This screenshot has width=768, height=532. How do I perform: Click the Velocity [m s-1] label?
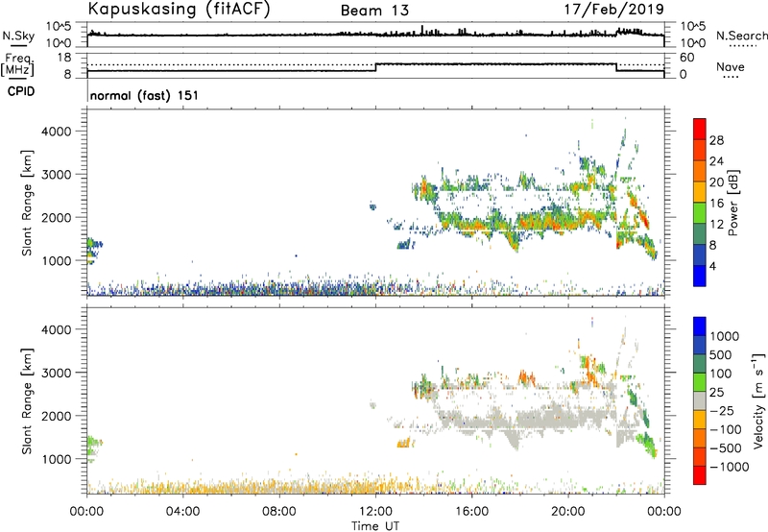[x=758, y=401]
